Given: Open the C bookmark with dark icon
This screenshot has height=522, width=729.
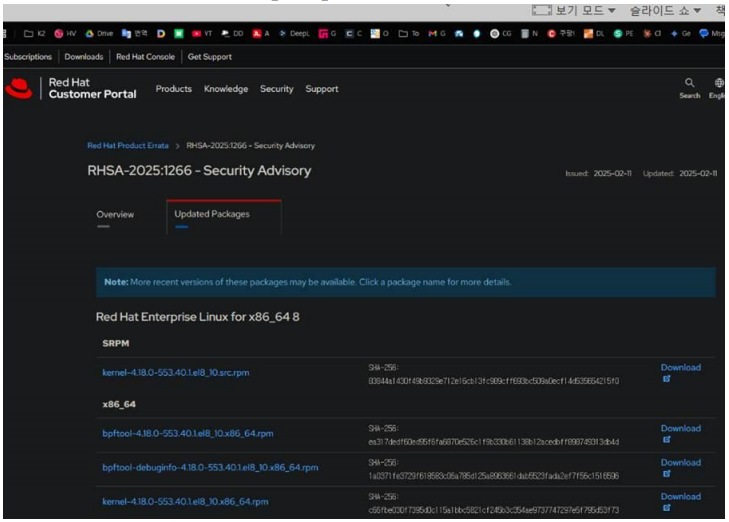Looking at the screenshot, I should (x=353, y=33).
